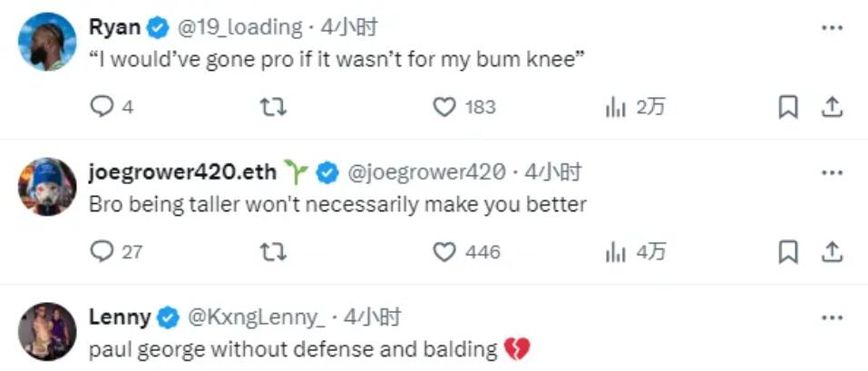Image resolution: width=868 pixels, height=371 pixels.
Task: Open Ryan's profile avatar
Action: pyautogui.click(x=47, y=42)
